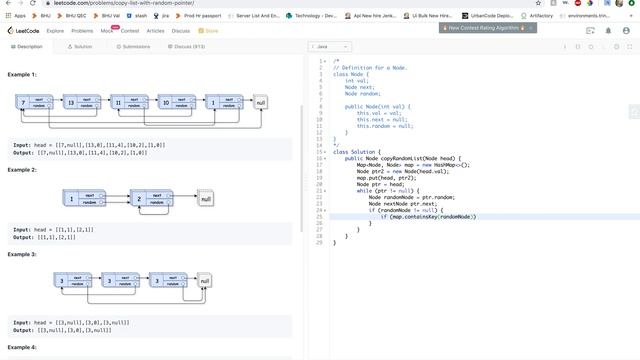Viewport: 640px width, 360px height.
Task: Bookmark this page with the star icon
Action: [x=538, y=3]
